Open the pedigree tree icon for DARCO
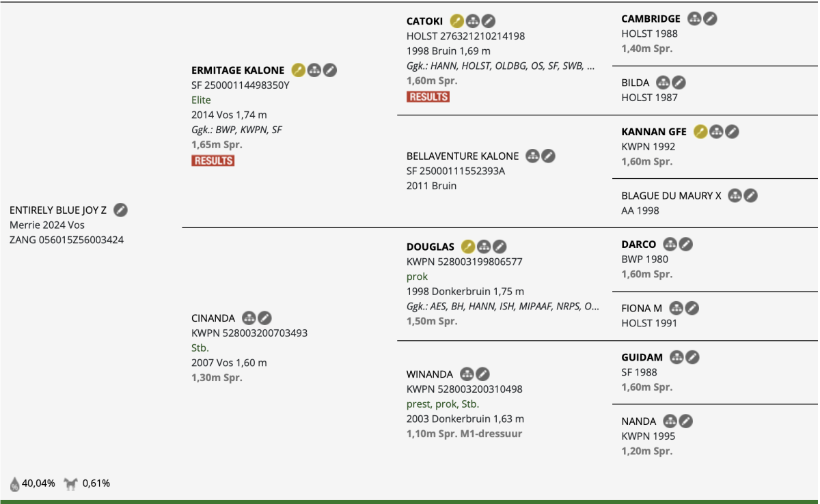Screen dimensions: 820x504 [670, 244]
